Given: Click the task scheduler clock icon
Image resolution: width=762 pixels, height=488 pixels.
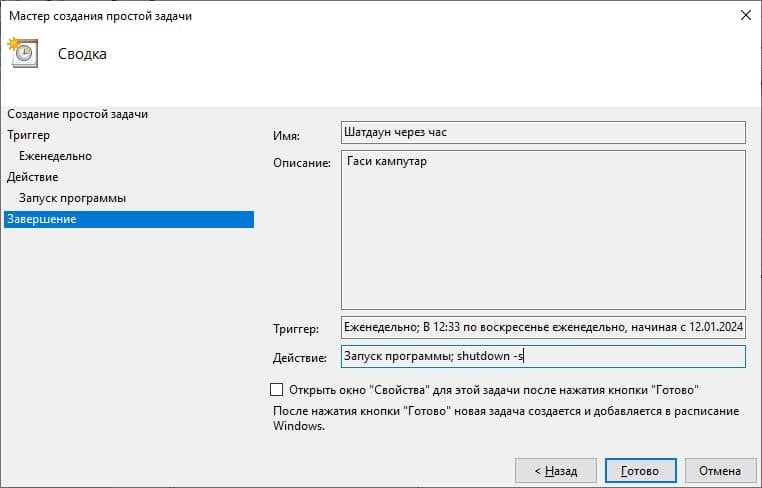Looking at the screenshot, I should tap(23, 52).
